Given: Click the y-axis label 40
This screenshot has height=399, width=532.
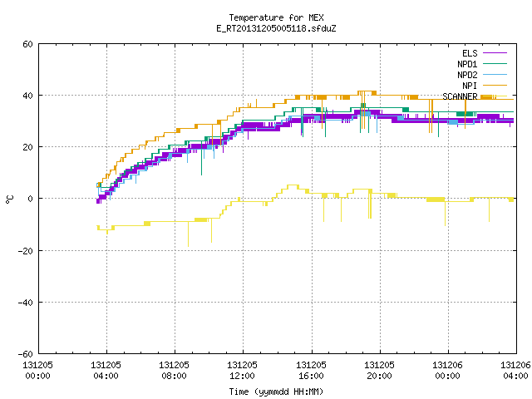Looking at the screenshot, I should point(27,96).
